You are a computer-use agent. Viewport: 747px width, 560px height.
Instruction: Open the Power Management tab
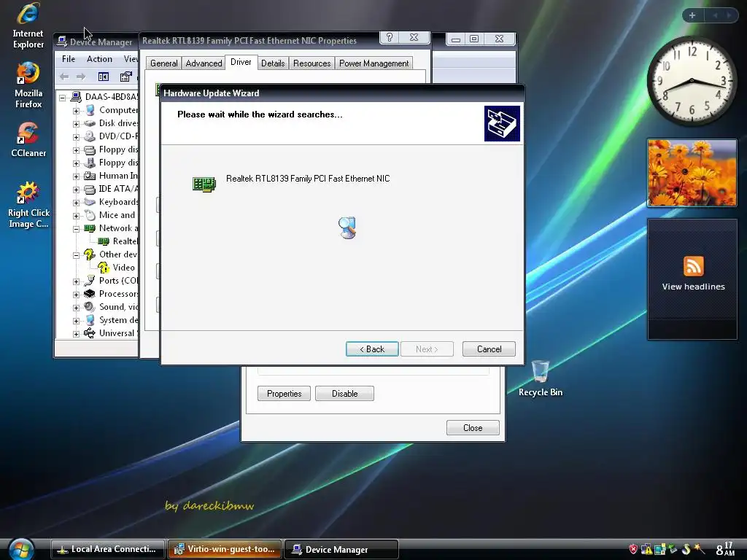click(373, 63)
